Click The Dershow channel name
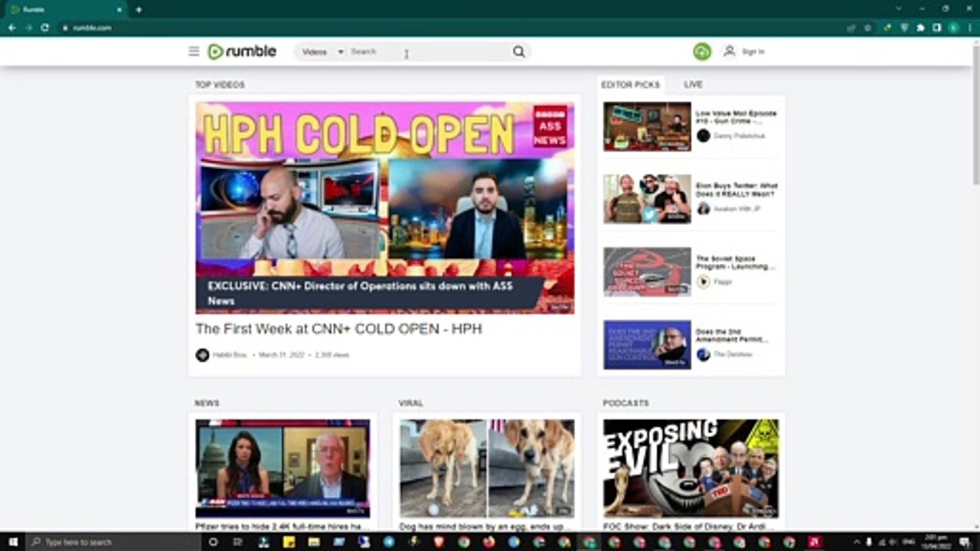 click(733, 354)
